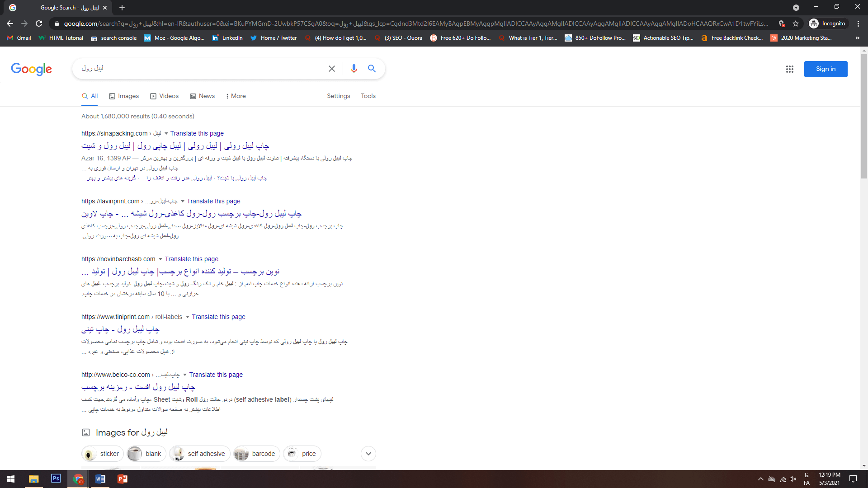
Task: Open the sinapacking.com result title link
Action: point(175,146)
